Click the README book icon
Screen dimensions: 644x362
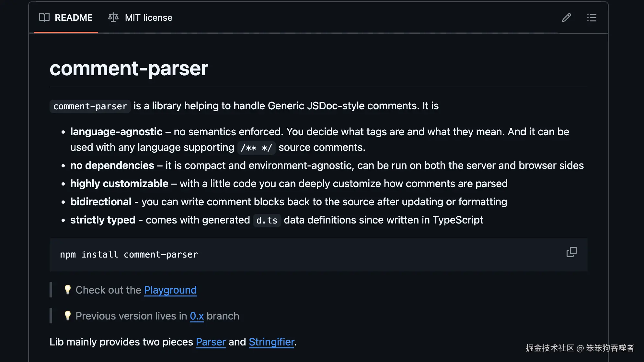[44, 17]
